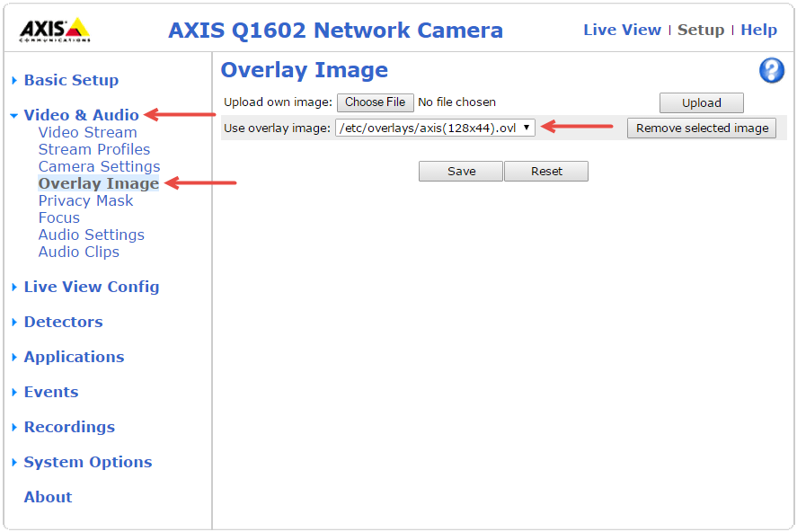This screenshot has height=532, width=797.
Task: Click the Overlay Image page heading
Action: coord(305,70)
